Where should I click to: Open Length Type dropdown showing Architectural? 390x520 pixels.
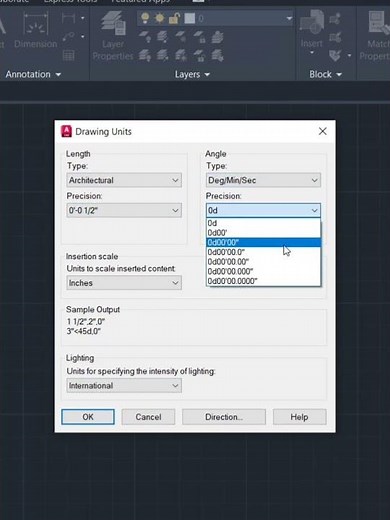point(124,180)
